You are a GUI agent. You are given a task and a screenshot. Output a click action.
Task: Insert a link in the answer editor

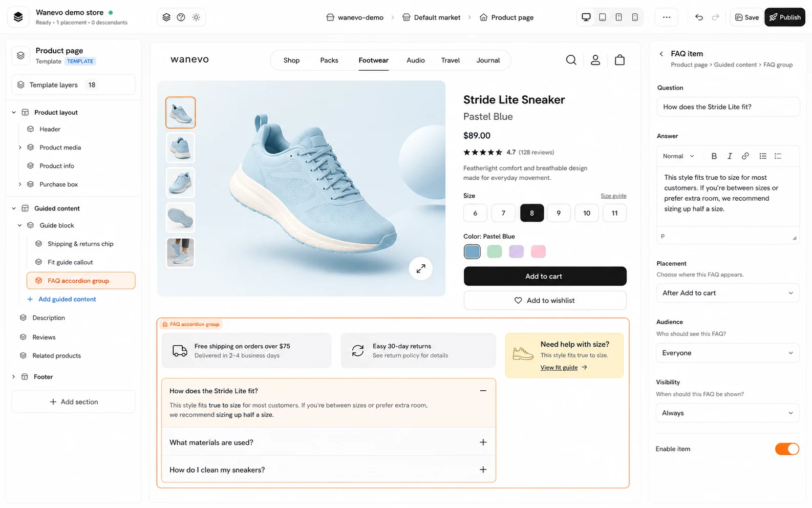click(x=745, y=156)
